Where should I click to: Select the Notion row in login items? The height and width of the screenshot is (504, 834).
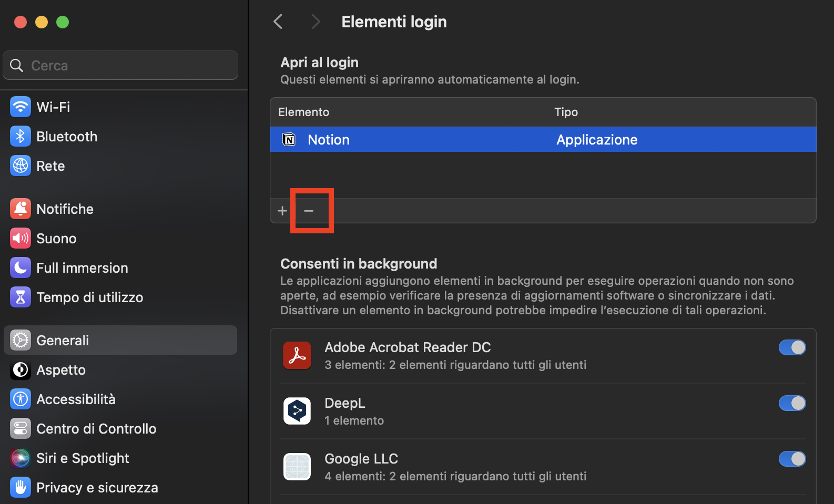click(x=543, y=139)
